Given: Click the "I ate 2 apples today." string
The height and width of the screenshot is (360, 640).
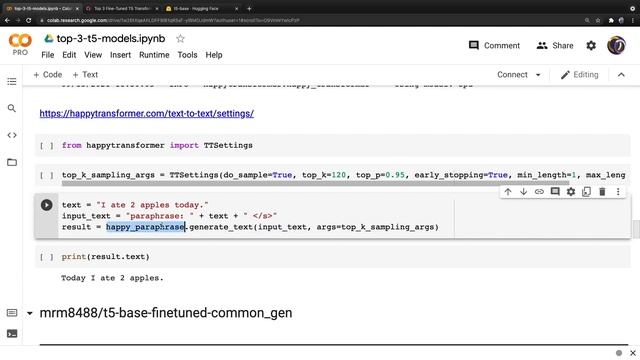Looking at the screenshot, I should click(152, 205).
